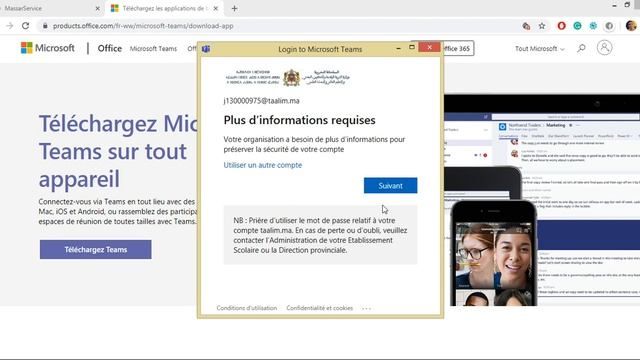The image size is (640, 360).
Task: Close the MassarService tab
Action: tap(98, 8)
